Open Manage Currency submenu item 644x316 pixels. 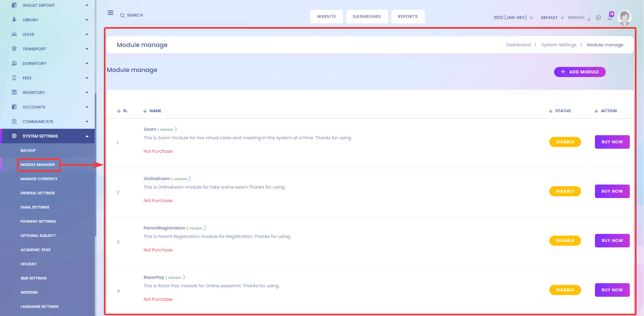(39, 179)
